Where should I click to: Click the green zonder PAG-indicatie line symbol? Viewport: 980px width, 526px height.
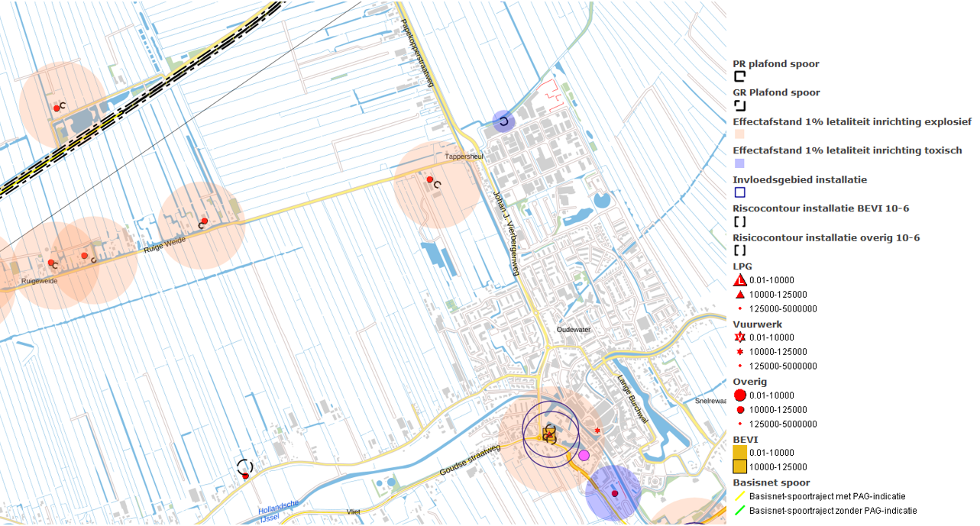click(739, 511)
